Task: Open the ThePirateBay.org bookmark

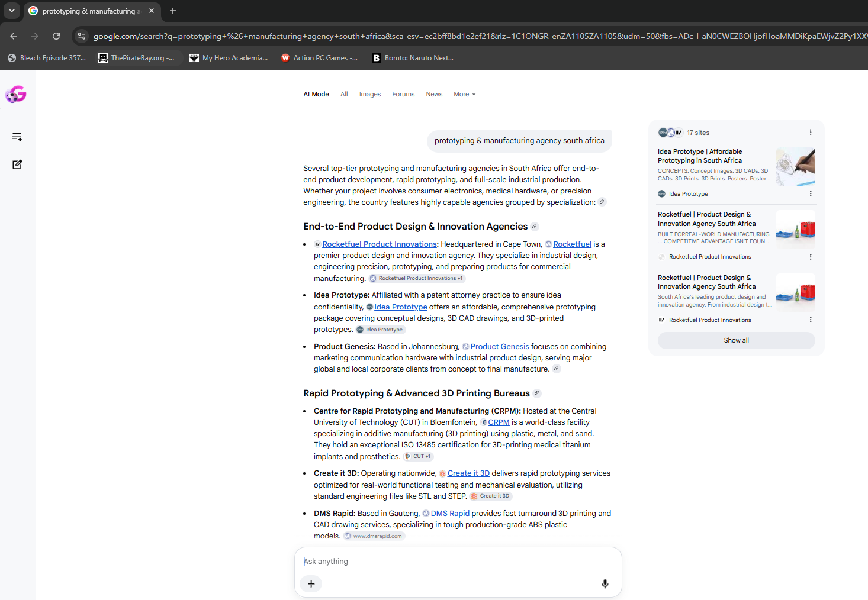Action: pos(136,58)
